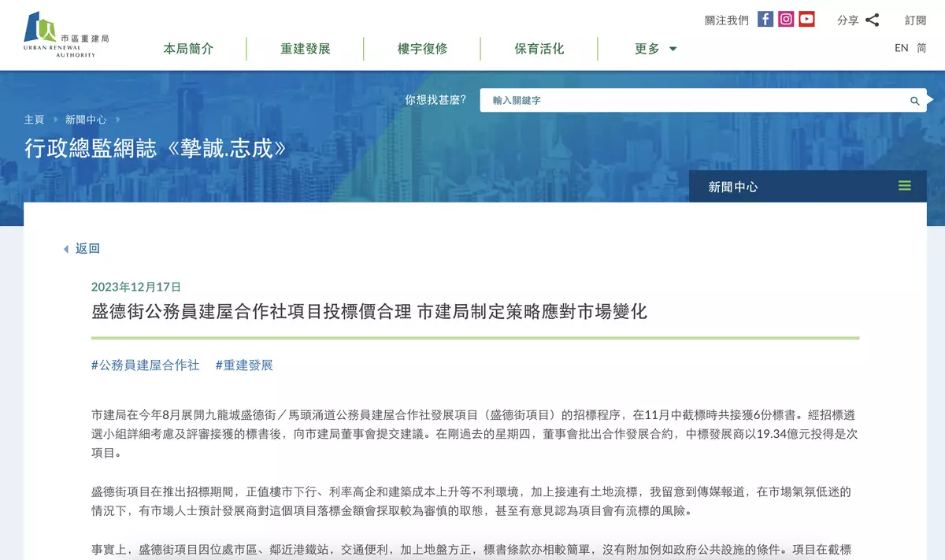Viewport: 945px width, 560px height.
Task: Click the search magnifier icon
Action: click(x=915, y=101)
